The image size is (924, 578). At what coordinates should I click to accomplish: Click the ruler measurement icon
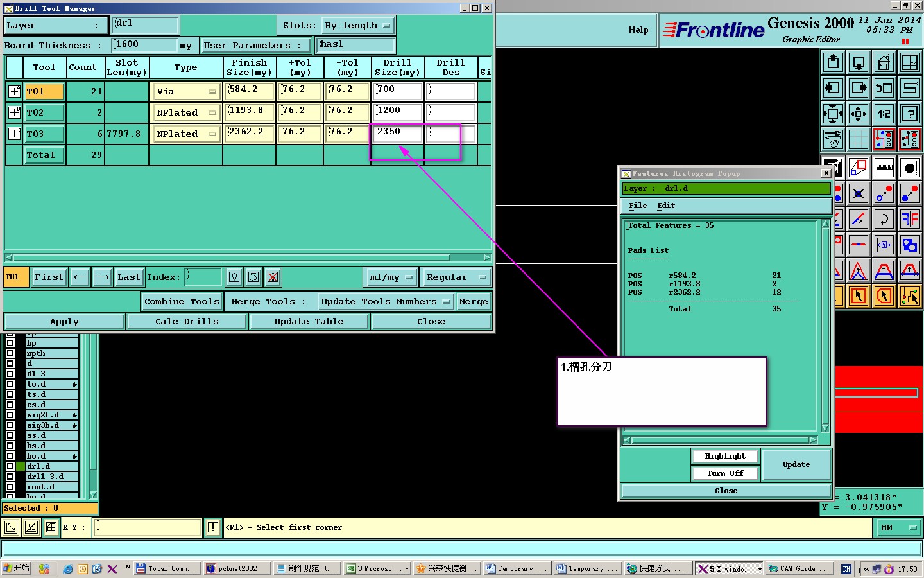tap(884, 168)
